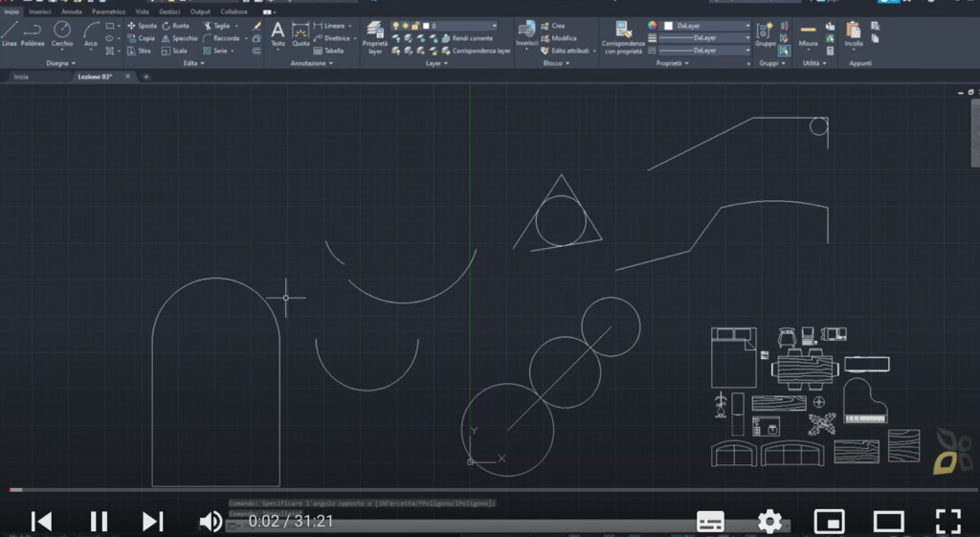The image size is (980, 537).
Task: Click the Copia copy tool
Action: 142,38
